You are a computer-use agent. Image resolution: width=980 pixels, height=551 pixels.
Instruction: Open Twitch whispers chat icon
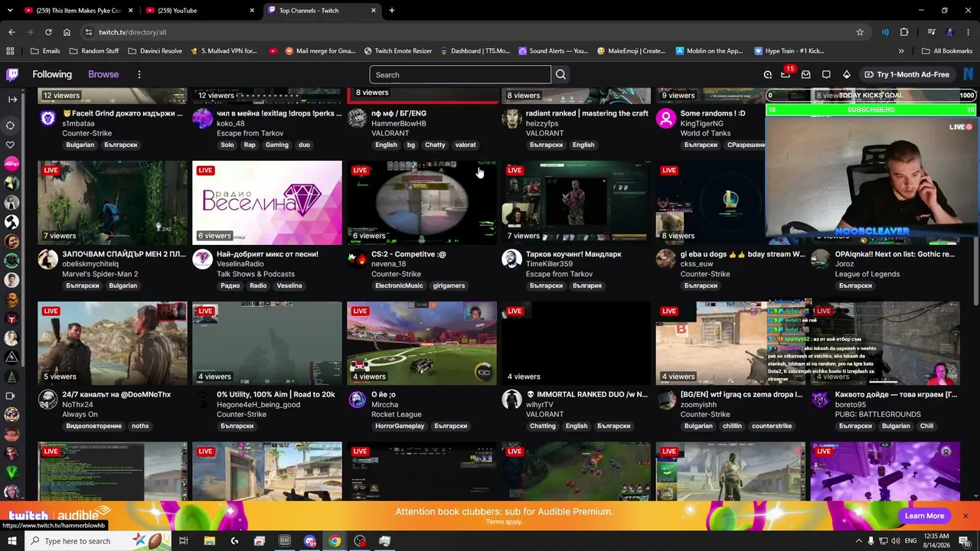pos(826,74)
